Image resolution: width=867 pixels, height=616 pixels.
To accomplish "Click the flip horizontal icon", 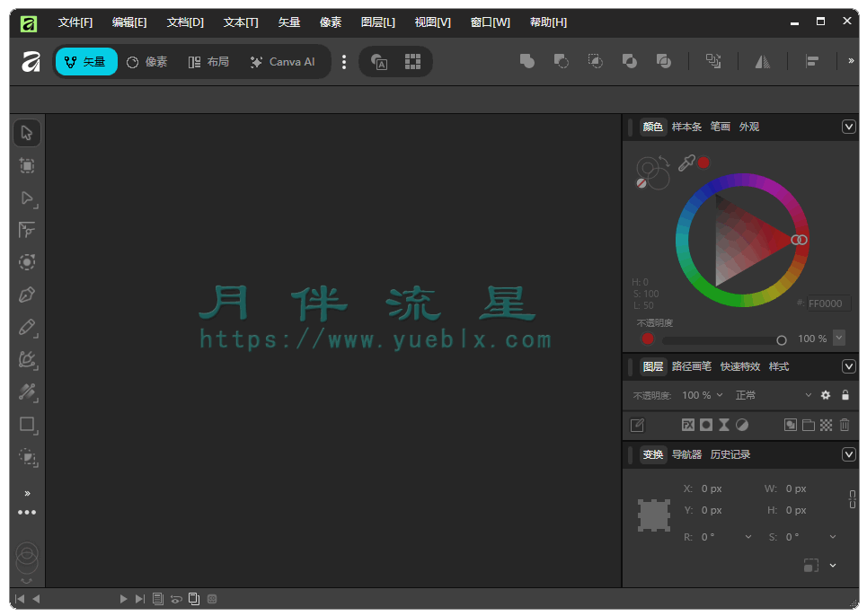I will pyautogui.click(x=763, y=61).
